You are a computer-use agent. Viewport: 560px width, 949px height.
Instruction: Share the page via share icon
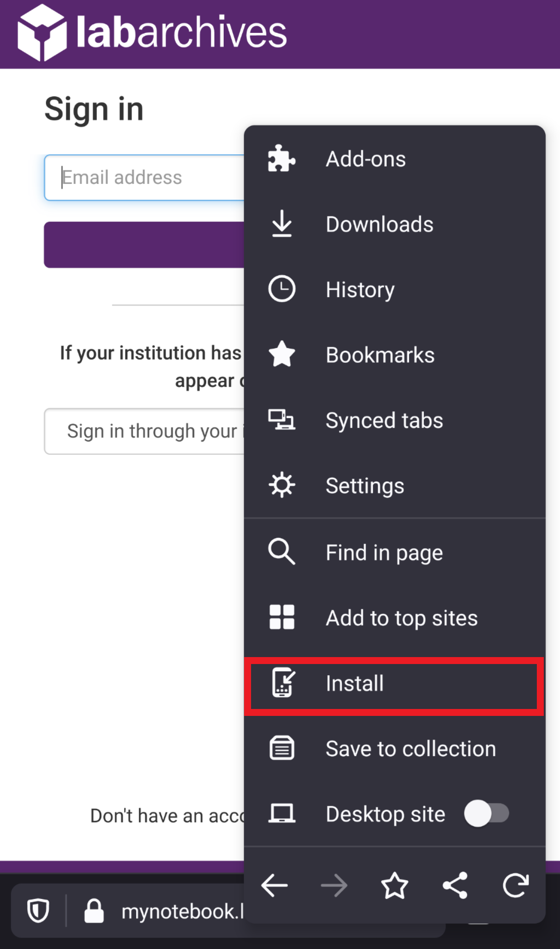[455, 886]
